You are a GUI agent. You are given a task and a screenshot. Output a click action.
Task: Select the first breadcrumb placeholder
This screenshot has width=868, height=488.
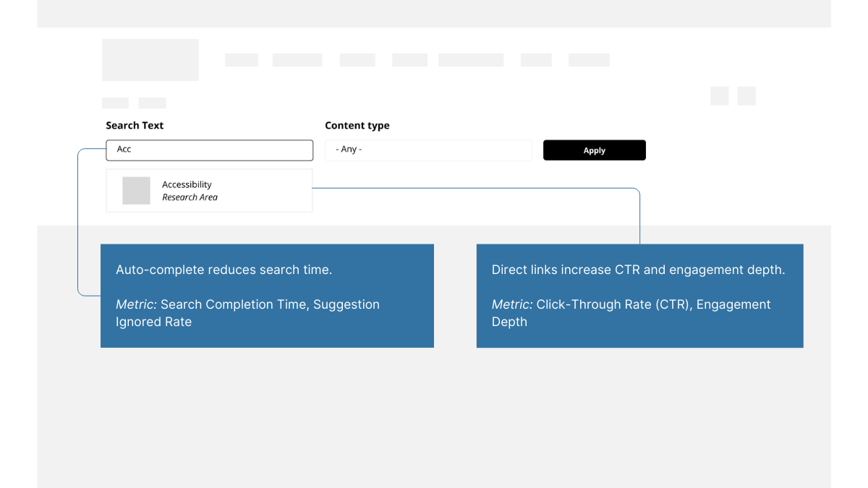coord(115,102)
